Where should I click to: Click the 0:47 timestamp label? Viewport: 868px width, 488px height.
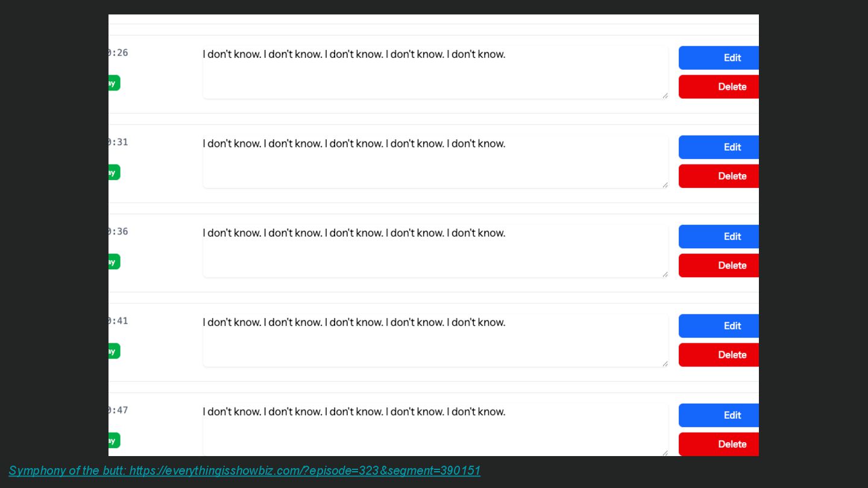pyautogui.click(x=118, y=410)
